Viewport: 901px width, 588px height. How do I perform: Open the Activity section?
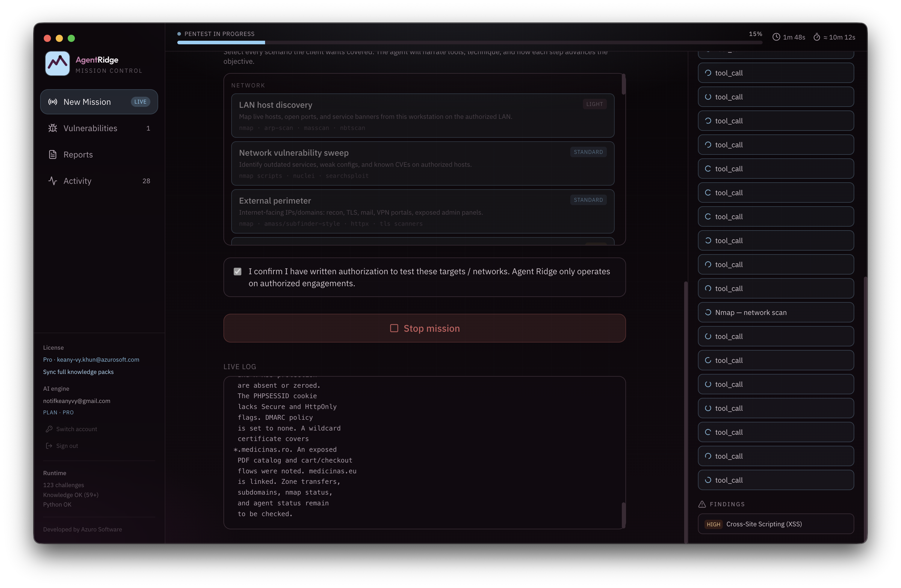(99, 181)
